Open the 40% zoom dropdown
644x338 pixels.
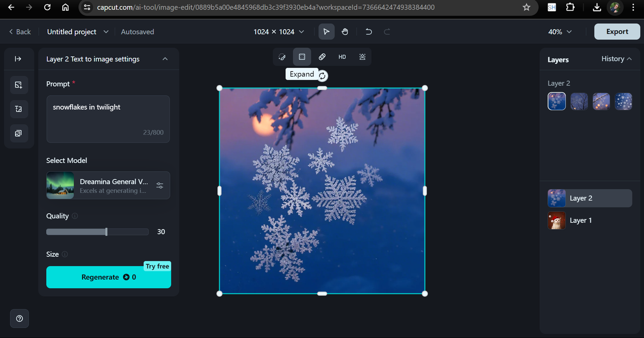pyautogui.click(x=560, y=32)
